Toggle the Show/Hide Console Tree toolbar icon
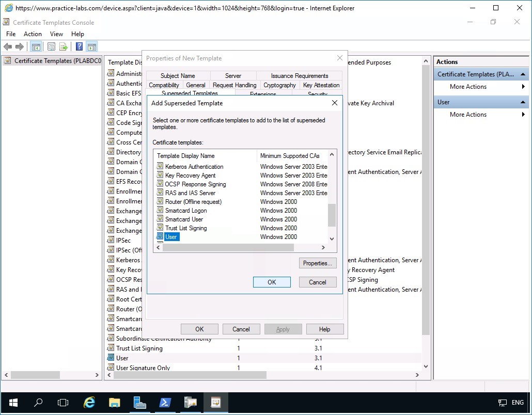532x415 pixels. point(36,46)
